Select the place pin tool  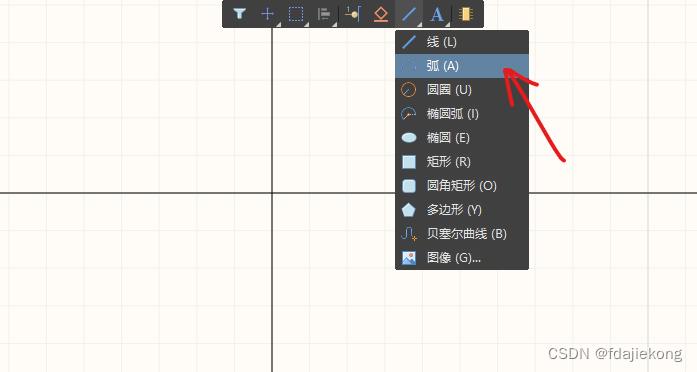click(x=353, y=14)
